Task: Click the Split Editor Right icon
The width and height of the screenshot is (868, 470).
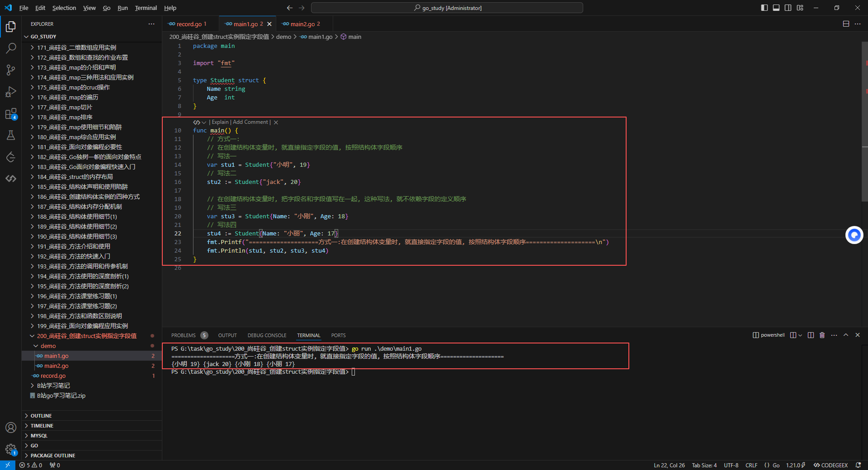Action: click(x=846, y=24)
